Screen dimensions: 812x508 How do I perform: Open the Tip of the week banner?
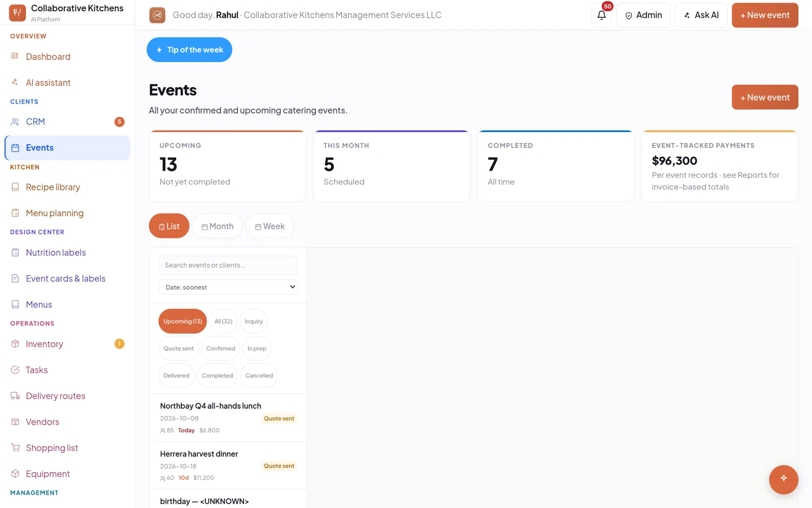[189, 50]
